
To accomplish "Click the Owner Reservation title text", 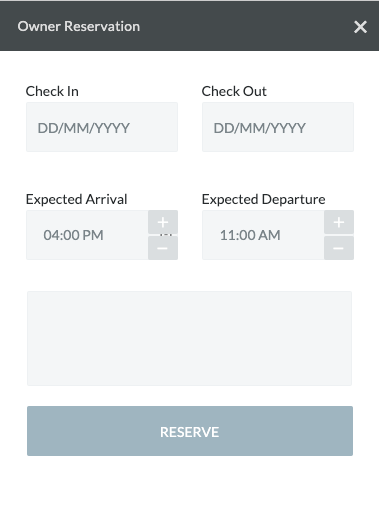I will [79, 27].
